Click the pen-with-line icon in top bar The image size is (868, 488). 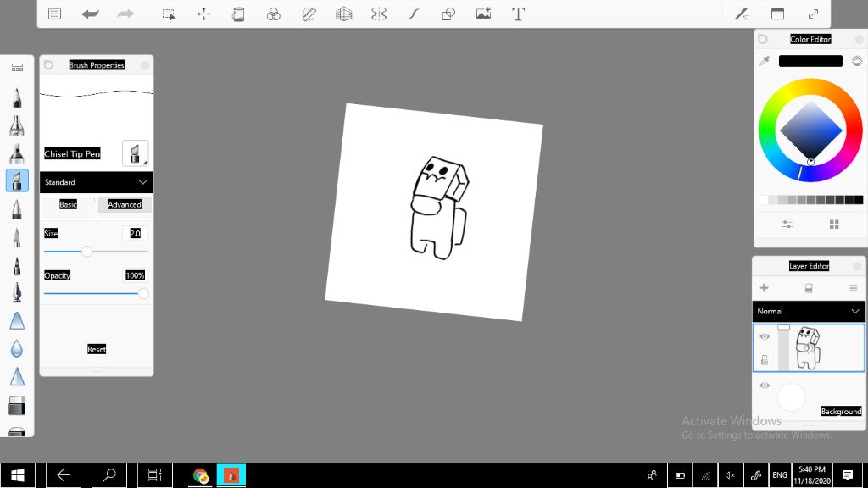pyautogui.click(x=742, y=14)
